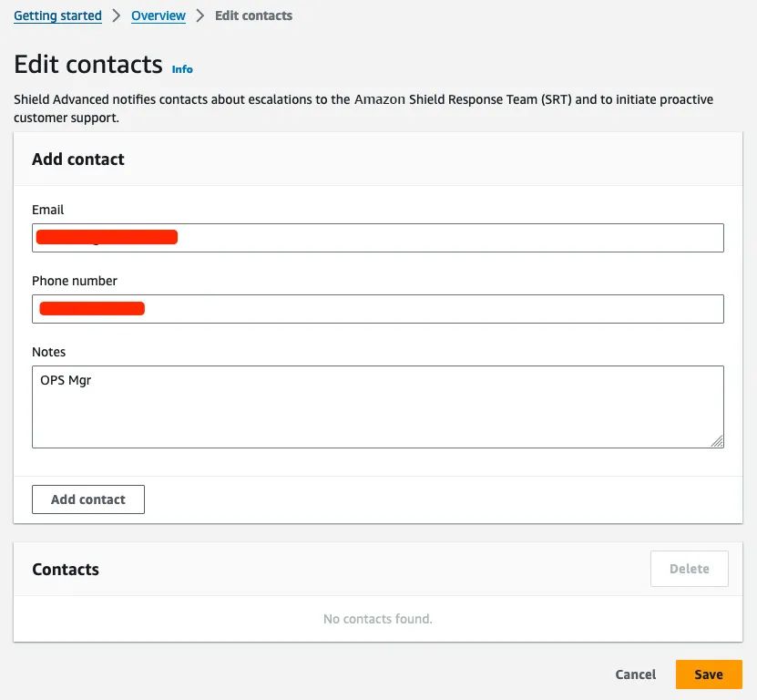The width and height of the screenshot is (757, 700).
Task: Open the Info link beside the title
Action: tap(182, 69)
